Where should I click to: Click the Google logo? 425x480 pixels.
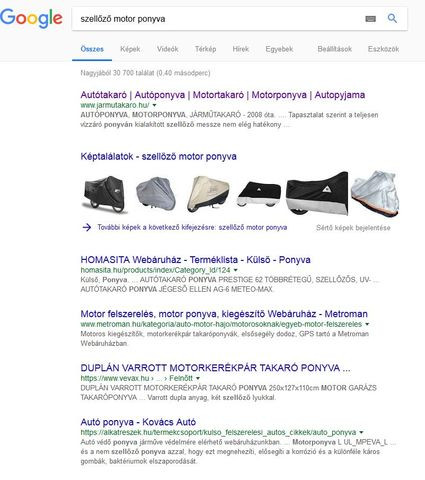tap(31, 18)
